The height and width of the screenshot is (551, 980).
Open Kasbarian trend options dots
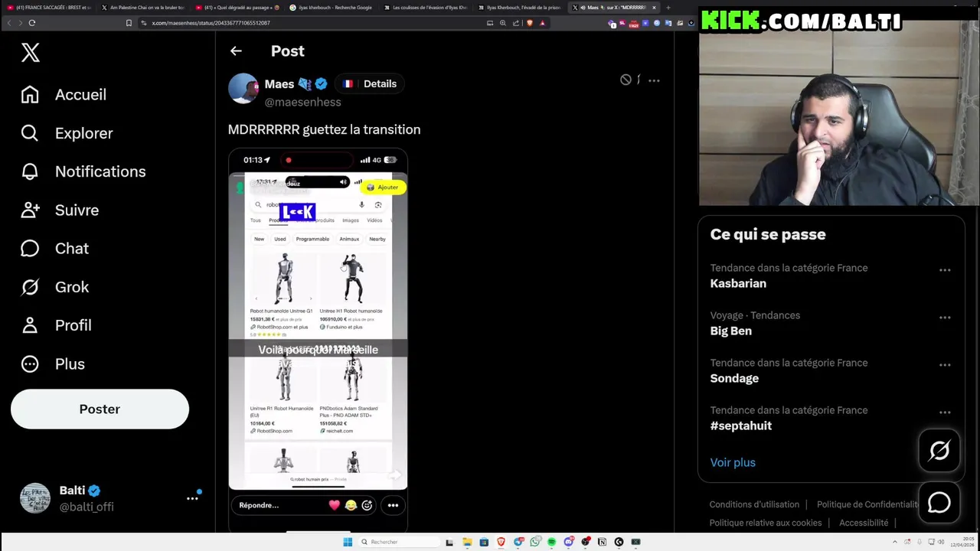[x=945, y=270]
